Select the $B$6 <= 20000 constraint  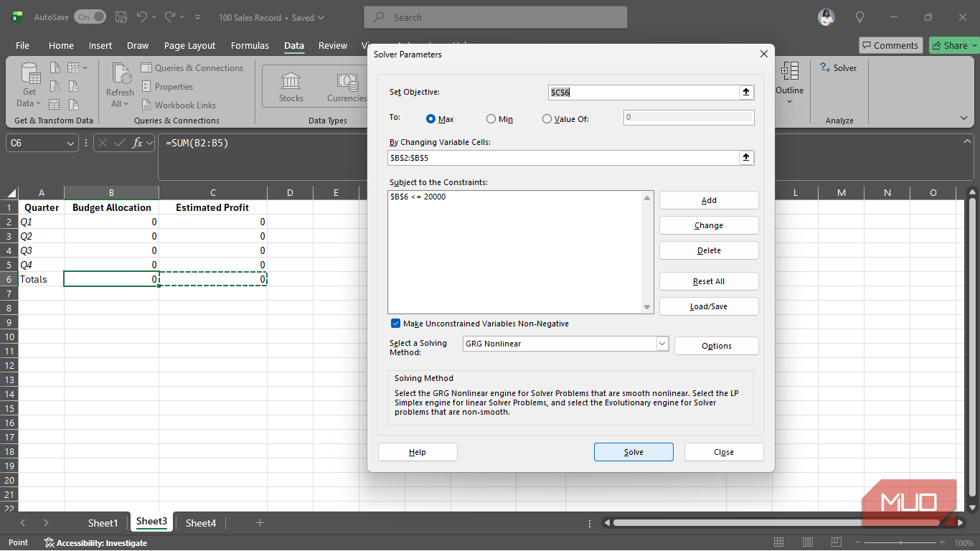click(x=418, y=197)
